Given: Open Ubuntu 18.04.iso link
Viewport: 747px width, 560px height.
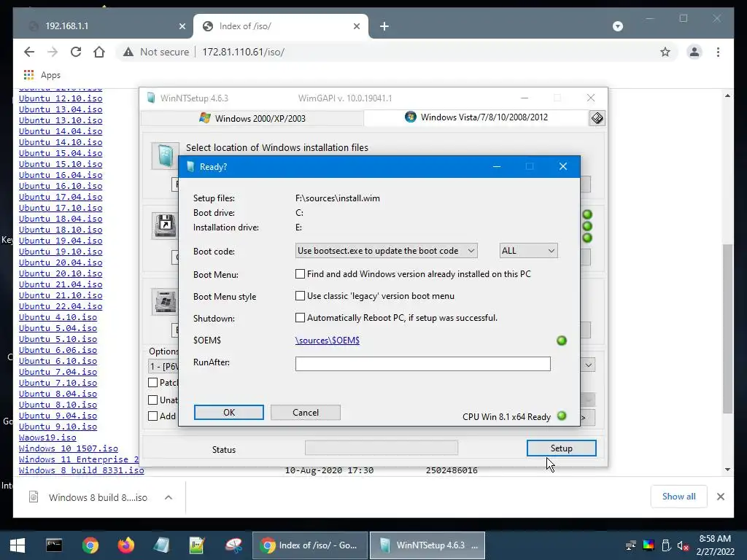Looking at the screenshot, I should (x=61, y=219).
